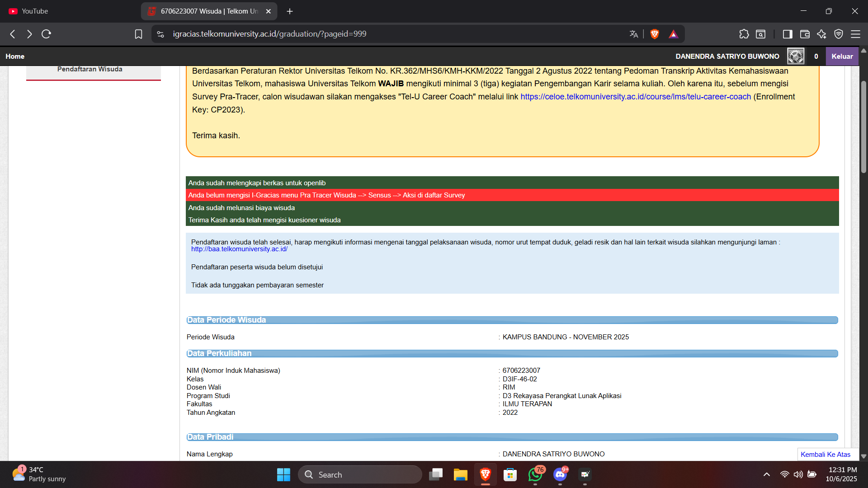Bookmark this page with bookmark icon

138,34
